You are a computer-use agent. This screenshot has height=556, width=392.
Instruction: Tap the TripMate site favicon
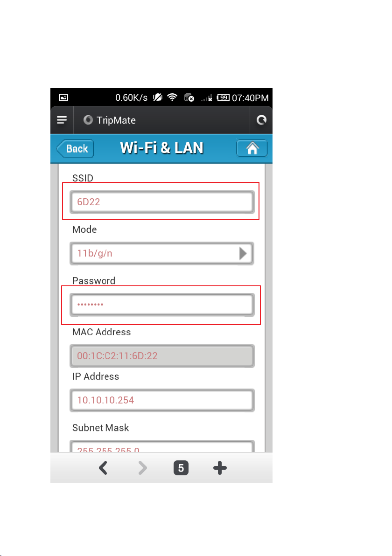88,120
